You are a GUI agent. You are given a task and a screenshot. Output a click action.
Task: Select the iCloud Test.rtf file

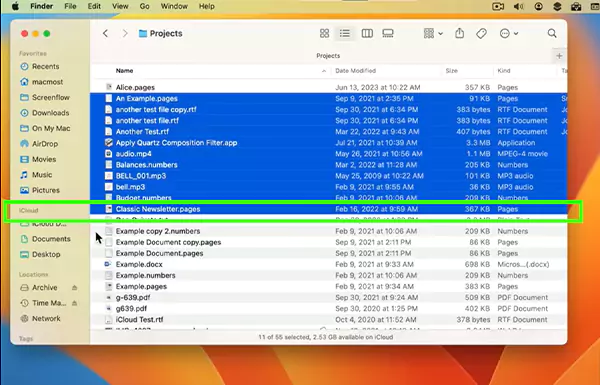(328, 320)
